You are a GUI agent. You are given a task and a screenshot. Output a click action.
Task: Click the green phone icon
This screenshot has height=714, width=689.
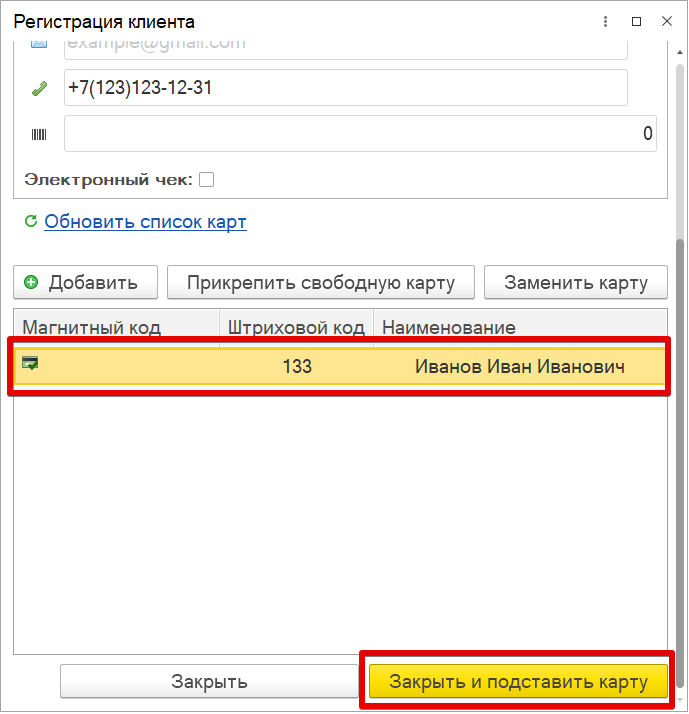click(39, 88)
